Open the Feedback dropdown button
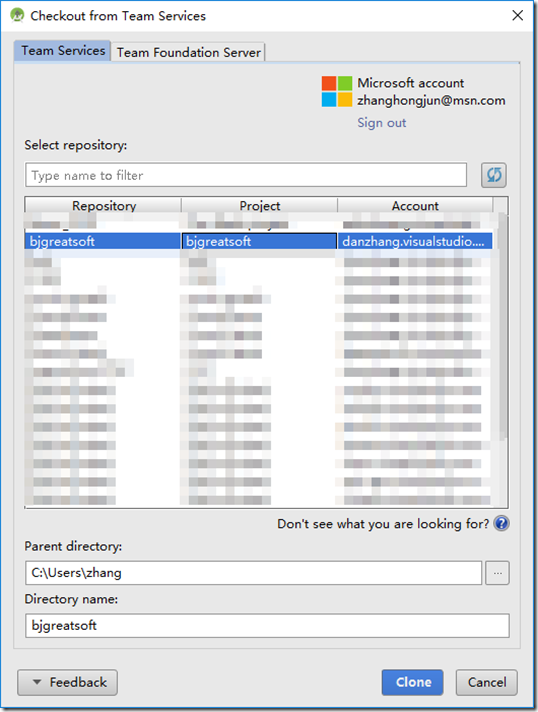538x712 pixels. (x=67, y=682)
